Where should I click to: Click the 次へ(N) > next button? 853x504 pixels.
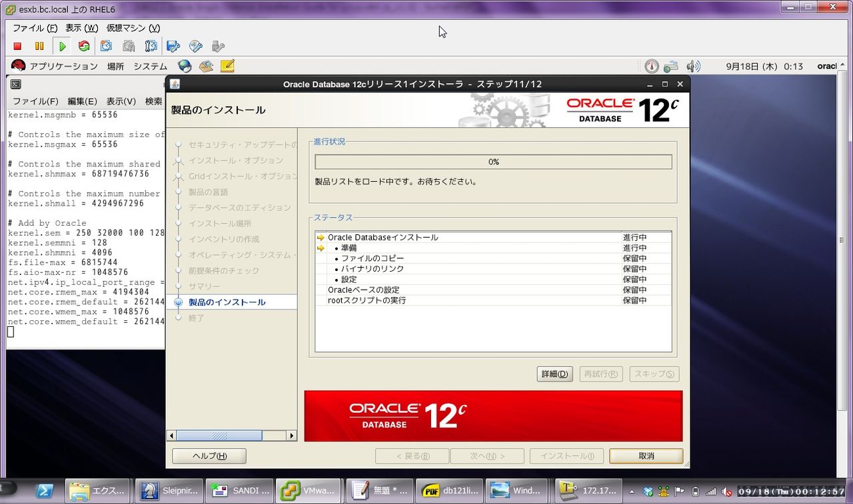[x=487, y=456]
